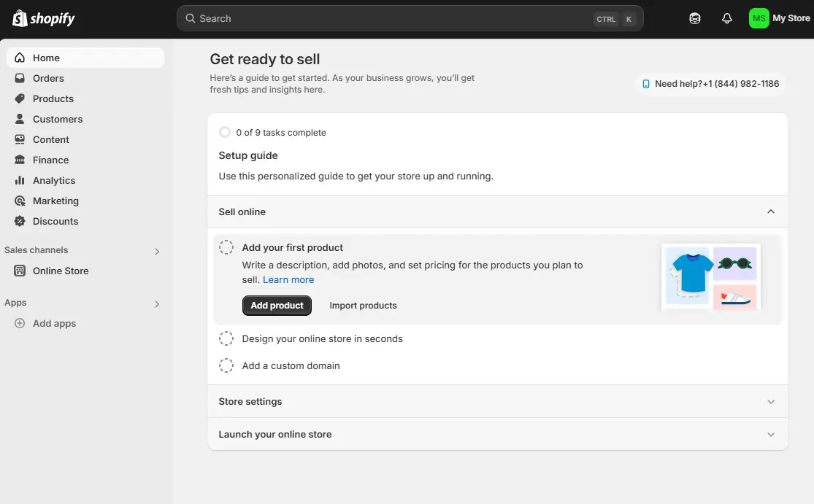Mark Design your online store task complete

pyautogui.click(x=226, y=338)
